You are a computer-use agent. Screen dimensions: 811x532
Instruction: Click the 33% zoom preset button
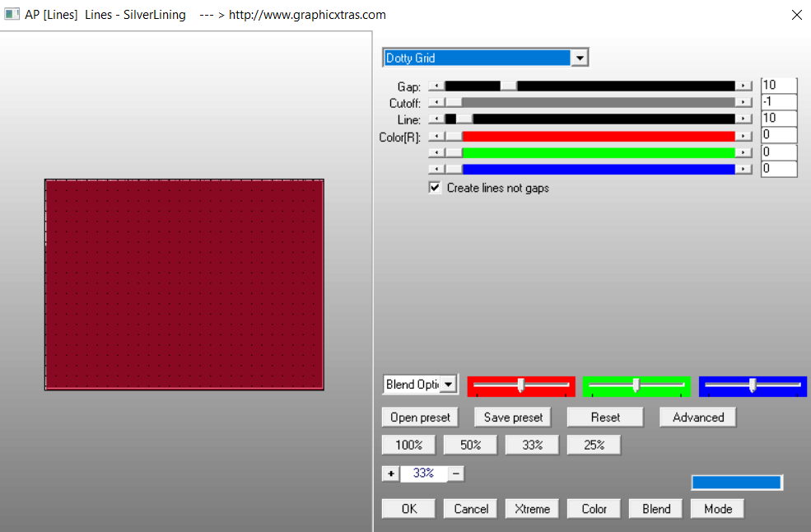tap(532, 445)
